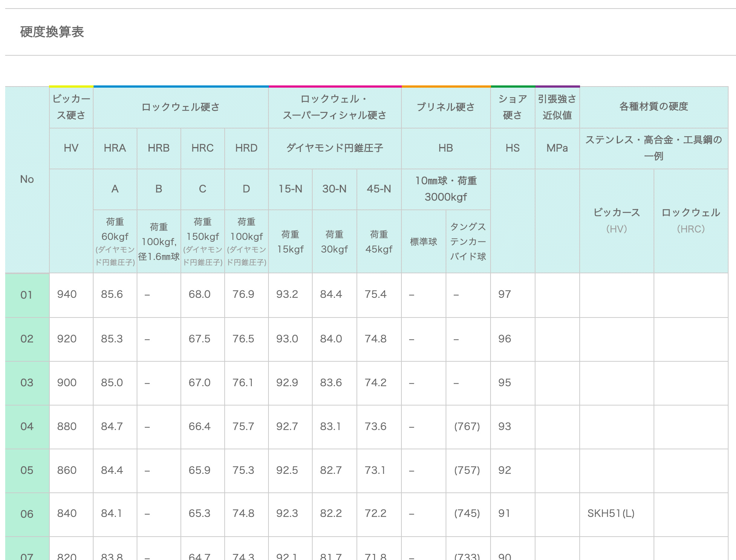
Task: Click HRA value 85.6
Action: click(112, 294)
